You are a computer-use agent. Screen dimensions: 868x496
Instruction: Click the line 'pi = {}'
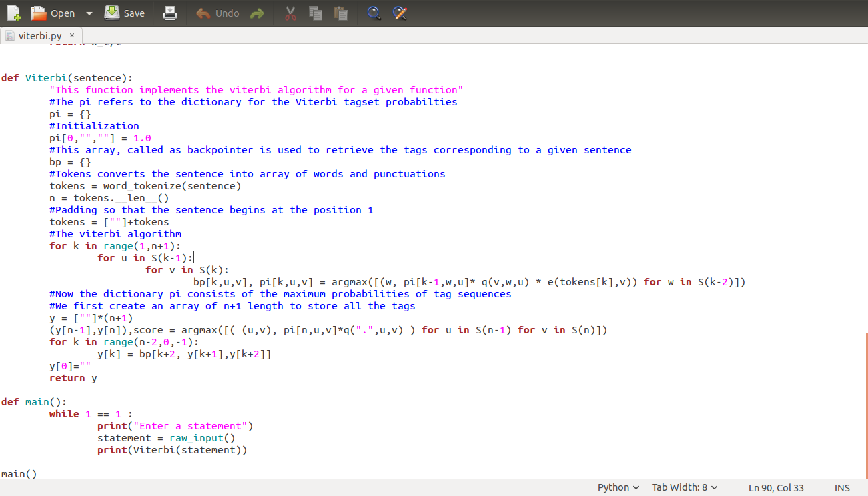[70, 114]
